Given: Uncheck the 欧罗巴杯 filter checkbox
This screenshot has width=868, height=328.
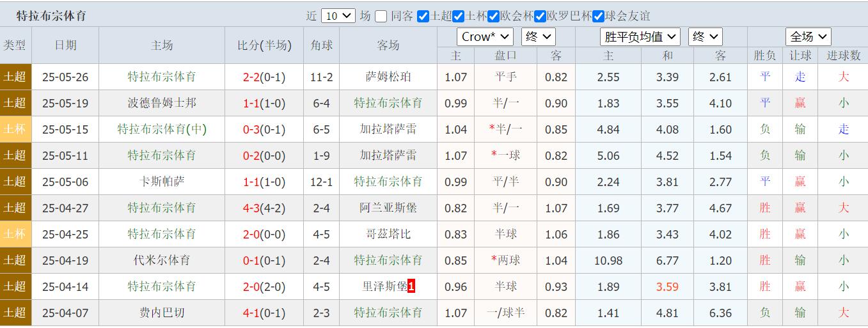Looking at the screenshot, I should [x=540, y=16].
